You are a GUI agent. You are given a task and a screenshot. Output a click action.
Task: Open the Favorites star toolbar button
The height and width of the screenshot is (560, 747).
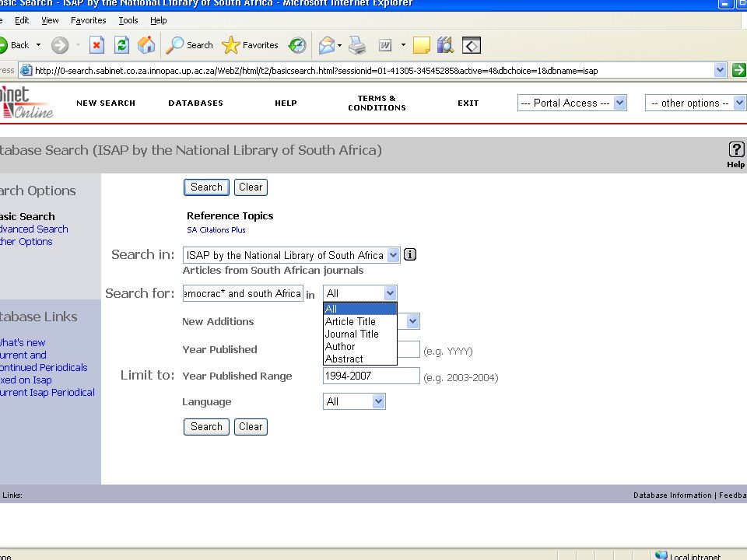(x=250, y=45)
